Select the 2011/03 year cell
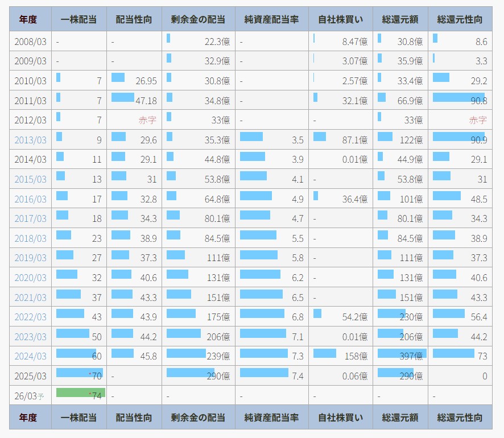Viewport: 504px width, 438px height. (x=31, y=101)
